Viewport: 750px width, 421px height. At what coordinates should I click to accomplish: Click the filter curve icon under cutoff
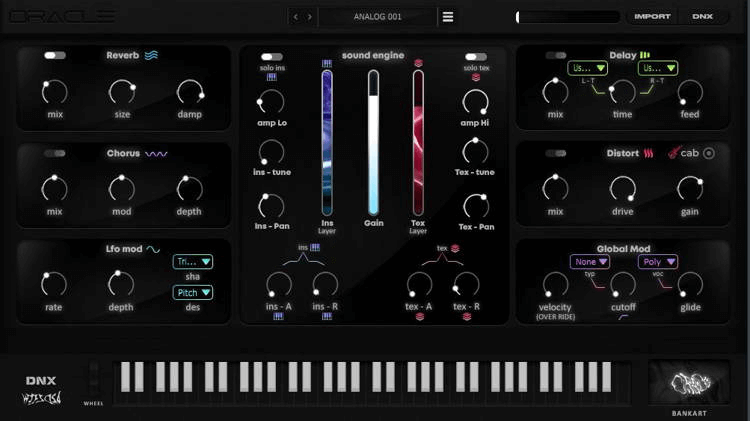[623, 317]
